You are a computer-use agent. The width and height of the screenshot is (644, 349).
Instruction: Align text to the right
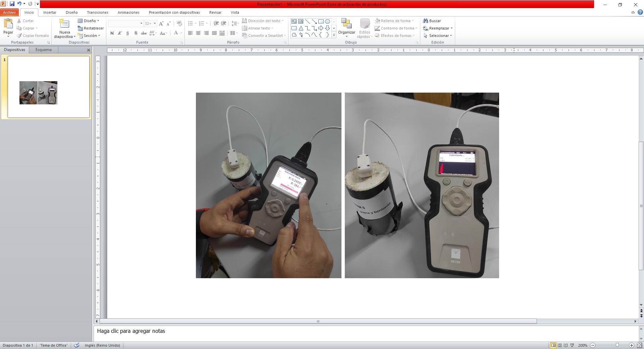[x=206, y=33]
